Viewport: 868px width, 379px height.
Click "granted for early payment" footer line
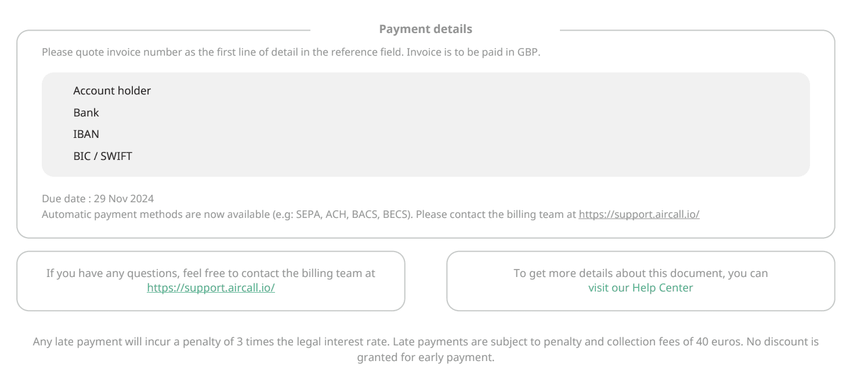(425, 358)
